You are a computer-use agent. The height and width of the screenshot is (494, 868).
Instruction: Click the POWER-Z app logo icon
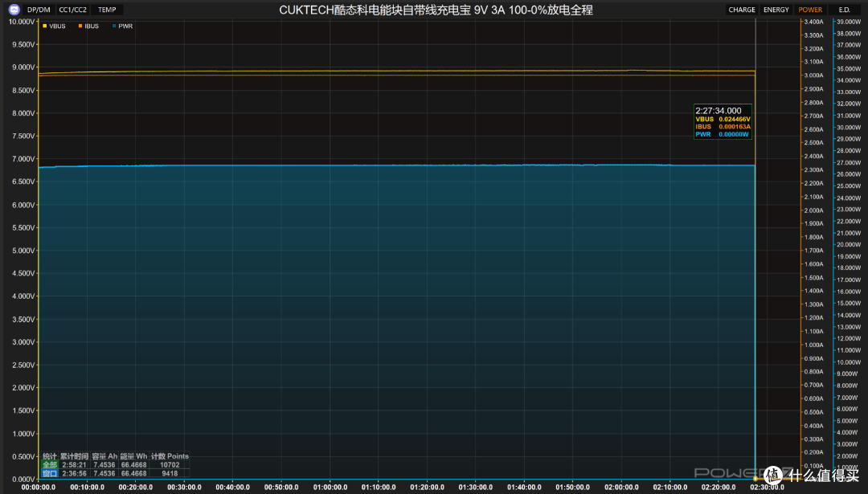click(x=14, y=10)
